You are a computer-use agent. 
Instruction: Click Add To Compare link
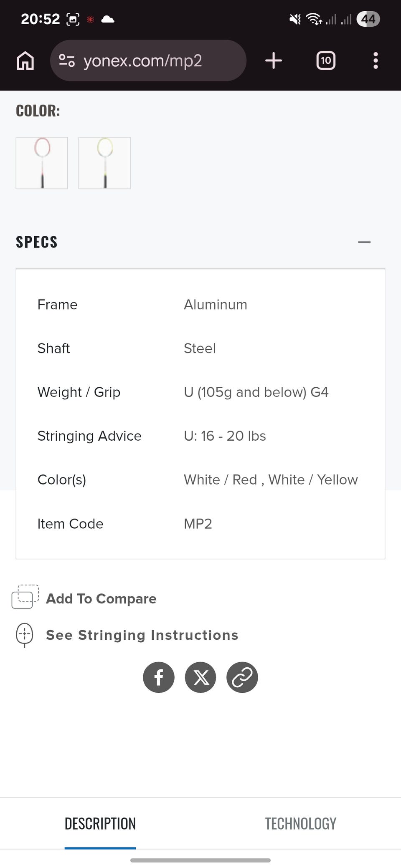(x=101, y=599)
